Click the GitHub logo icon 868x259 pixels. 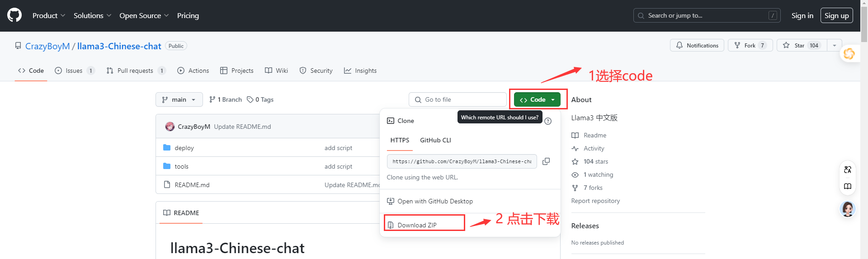[x=14, y=15]
